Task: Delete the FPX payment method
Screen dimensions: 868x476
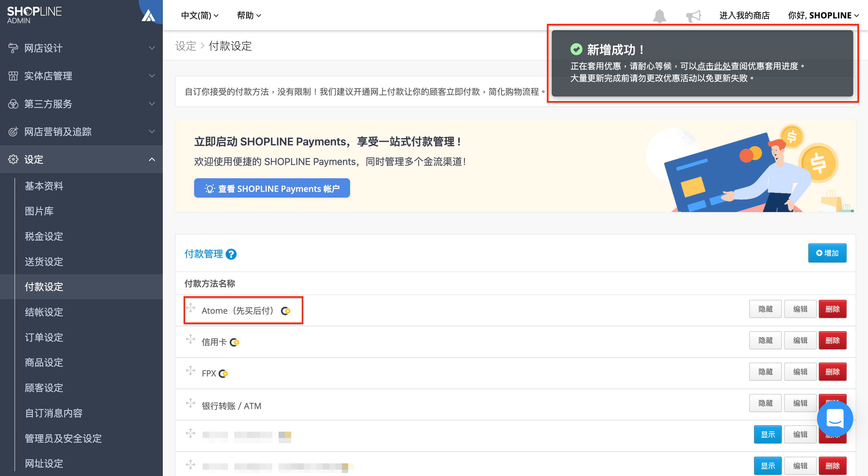Action: pyautogui.click(x=833, y=372)
